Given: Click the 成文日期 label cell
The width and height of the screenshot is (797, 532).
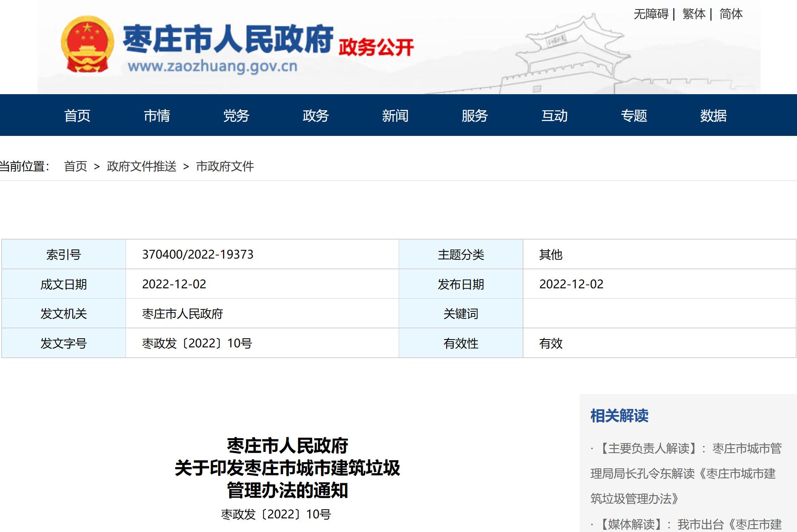Looking at the screenshot, I should pyautogui.click(x=64, y=284).
